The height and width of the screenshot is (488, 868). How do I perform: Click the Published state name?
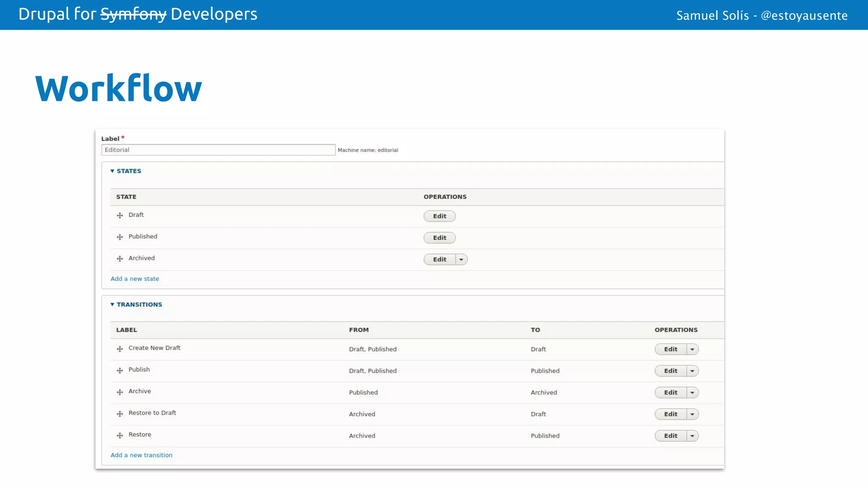(143, 236)
